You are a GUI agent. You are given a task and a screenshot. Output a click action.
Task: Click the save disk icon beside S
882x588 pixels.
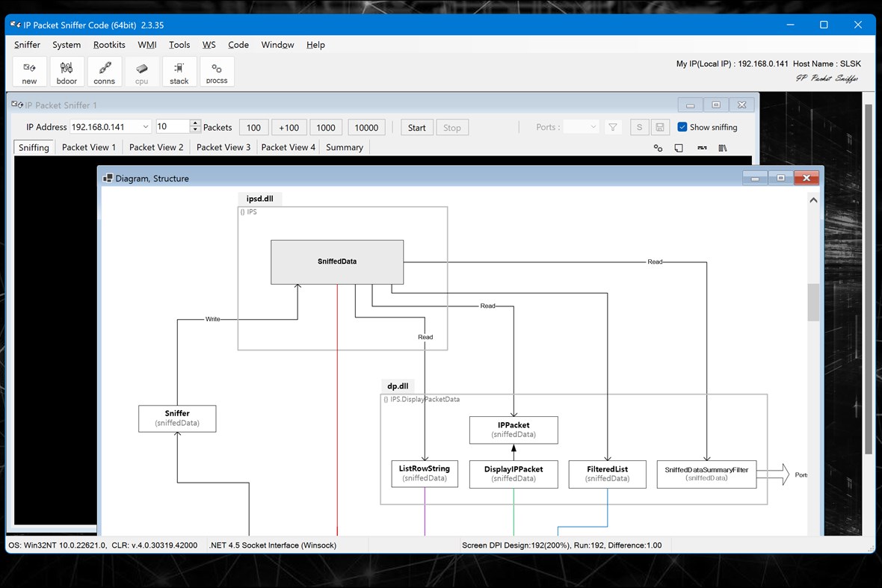[660, 128]
